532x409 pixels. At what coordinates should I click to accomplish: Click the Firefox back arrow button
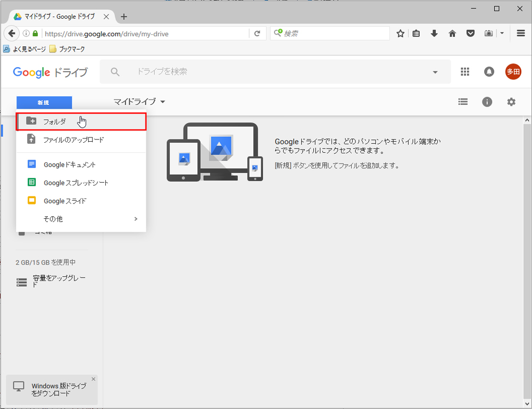(x=12, y=34)
